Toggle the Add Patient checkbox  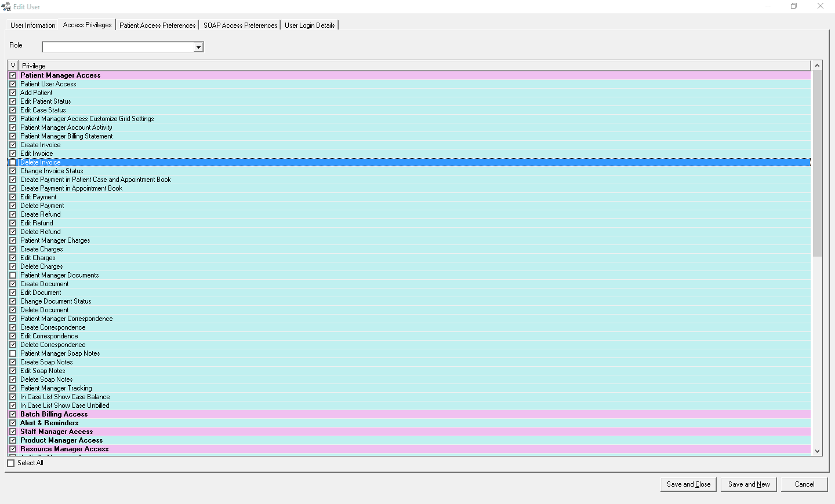pyautogui.click(x=13, y=93)
